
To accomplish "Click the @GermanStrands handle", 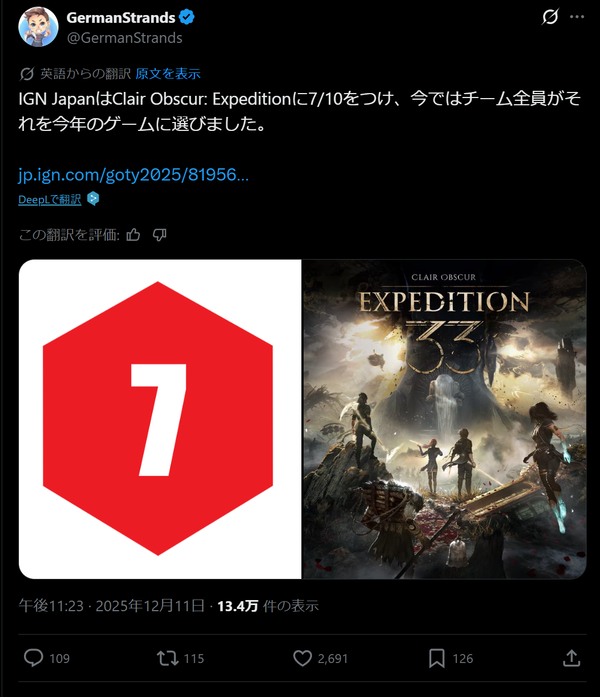I will 124,38.
